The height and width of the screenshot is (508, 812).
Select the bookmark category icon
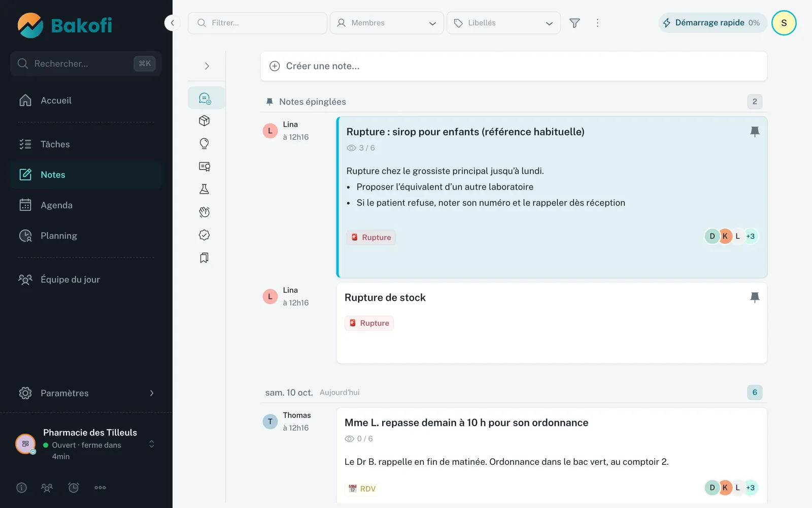click(205, 258)
